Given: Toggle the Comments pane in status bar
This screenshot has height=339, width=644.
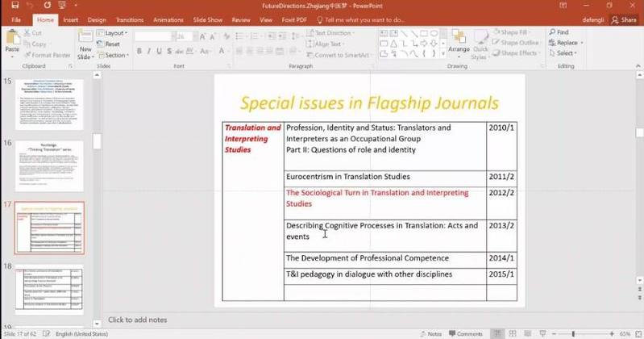Looking at the screenshot, I should click(466, 333).
